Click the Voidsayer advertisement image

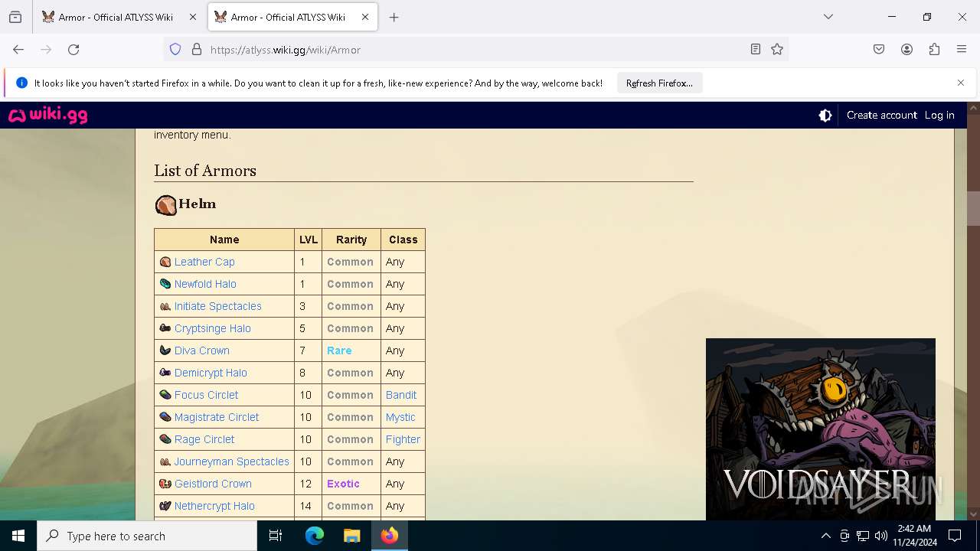tap(821, 429)
